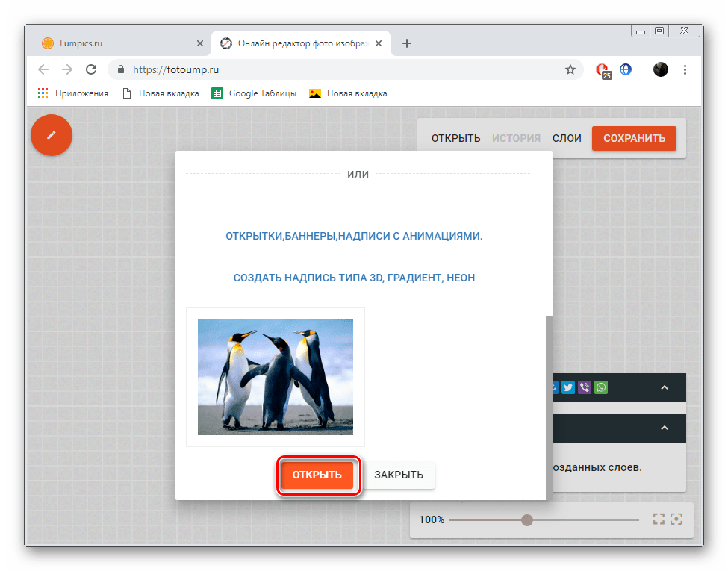Share via the Viber icon
Screen dimensions: 728x571
coord(585,387)
